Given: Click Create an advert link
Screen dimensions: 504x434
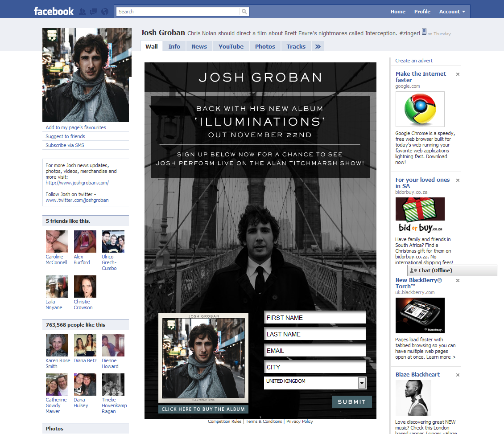Looking at the screenshot, I should pyautogui.click(x=413, y=61).
